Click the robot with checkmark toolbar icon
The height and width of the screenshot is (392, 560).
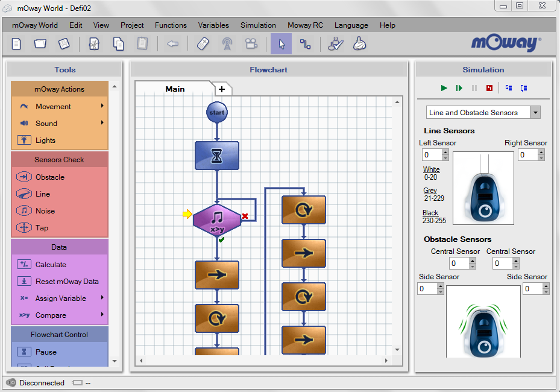[x=335, y=44]
